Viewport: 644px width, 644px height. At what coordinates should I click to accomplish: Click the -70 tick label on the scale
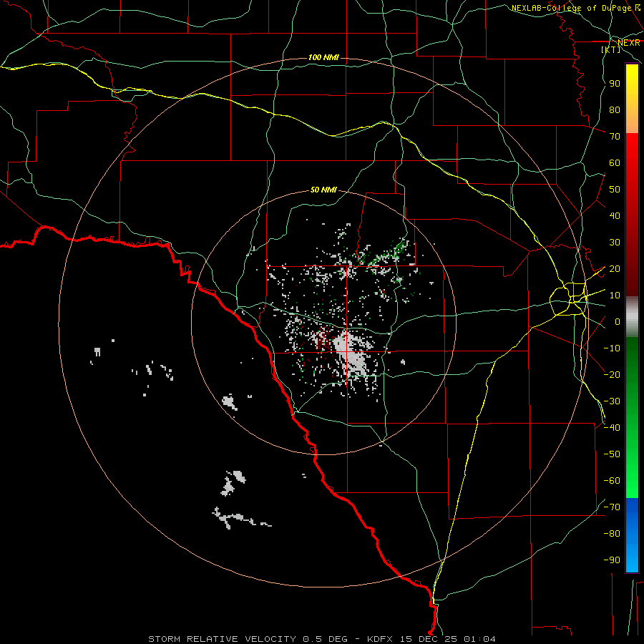[612, 507]
